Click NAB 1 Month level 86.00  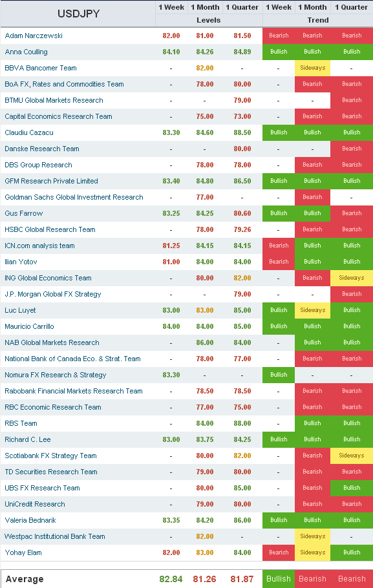coord(205,342)
